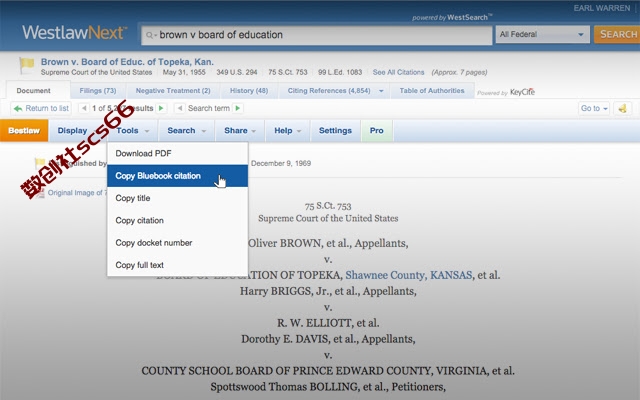The width and height of the screenshot is (640, 400).
Task: Click the May 31, 1955 date text
Action: pos(184,72)
